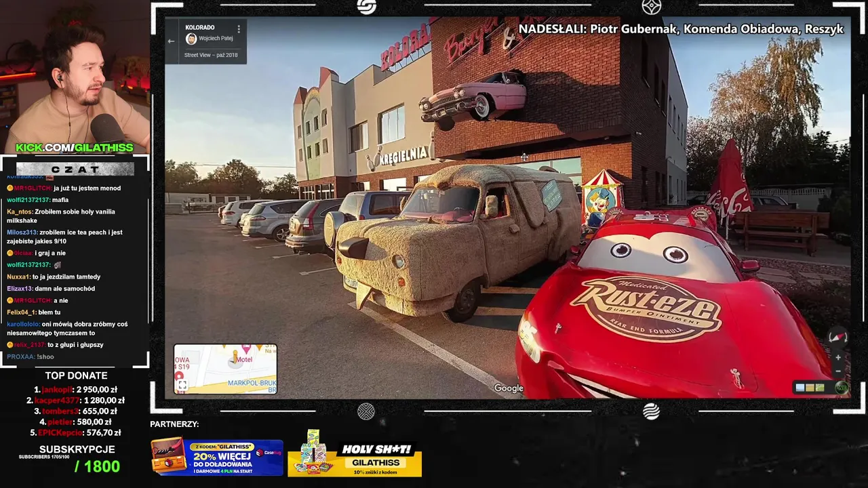This screenshot has height=488, width=868.
Task: Click donor kacper4377 1 280,00 zł entry
Action: click(x=75, y=401)
